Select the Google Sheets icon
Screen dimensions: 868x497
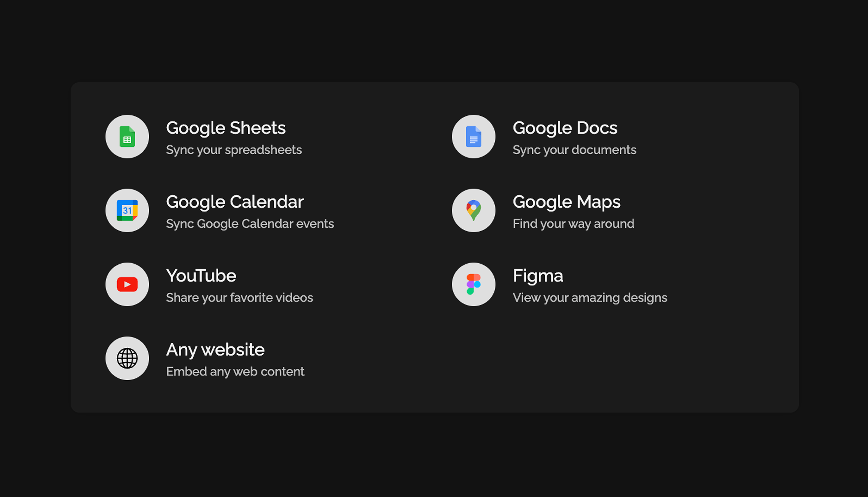coord(127,137)
